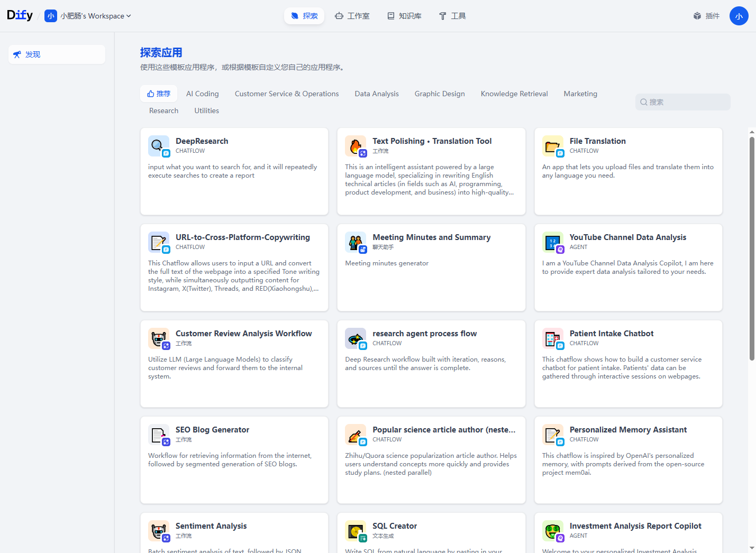Click the scrollbar down arrow
The image size is (756, 553).
752,548
